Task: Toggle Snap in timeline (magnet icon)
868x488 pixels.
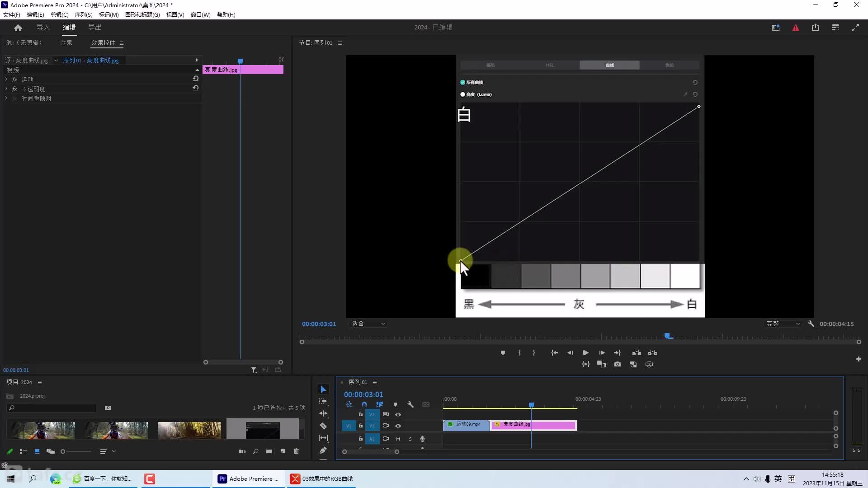Action: point(364,405)
